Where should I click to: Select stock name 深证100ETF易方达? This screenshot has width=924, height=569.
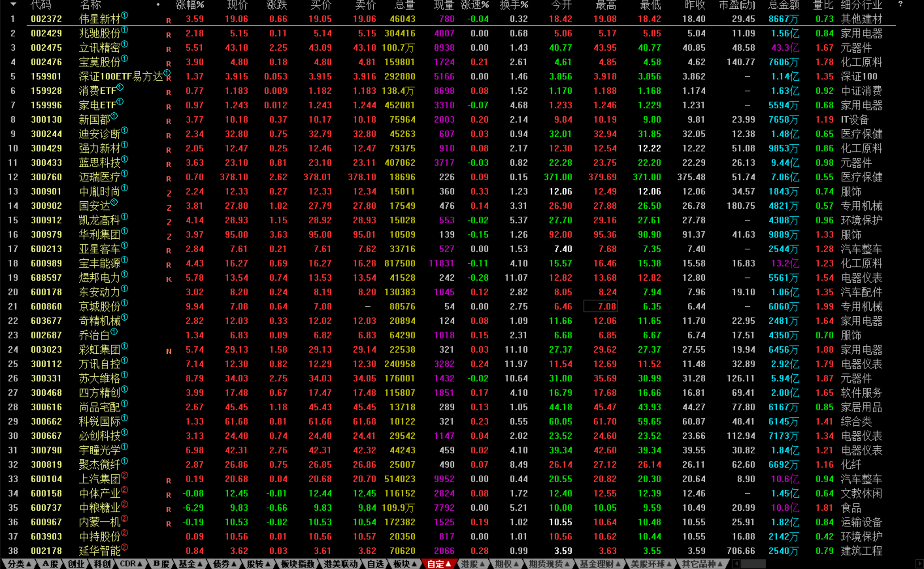click(x=121, y=77)
